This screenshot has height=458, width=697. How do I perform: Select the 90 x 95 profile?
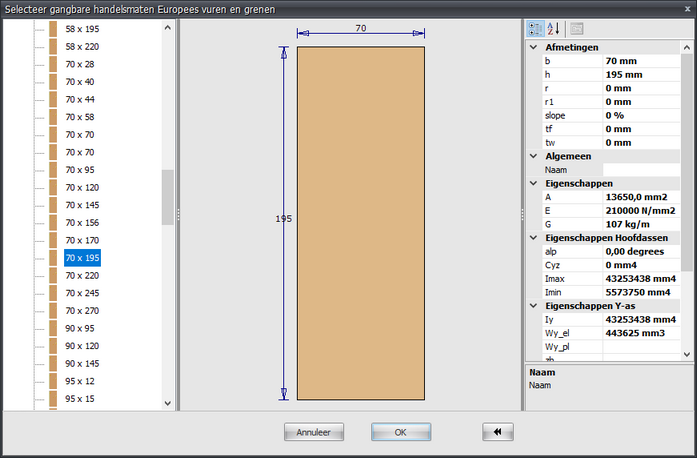pos(80,329)
